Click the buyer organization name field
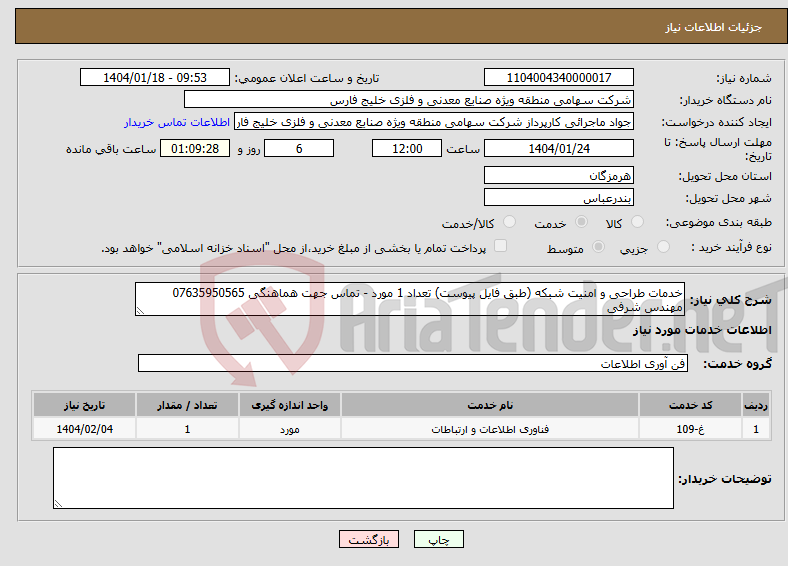The height and width of the screenshot is (566, 788). point(409,100)
